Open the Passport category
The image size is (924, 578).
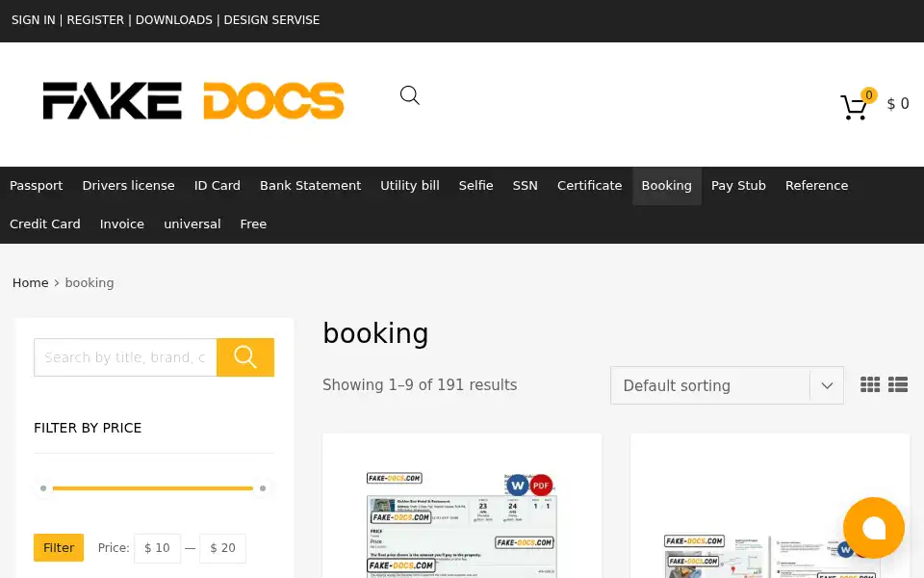pyautogui.click(x=36, y=185)
